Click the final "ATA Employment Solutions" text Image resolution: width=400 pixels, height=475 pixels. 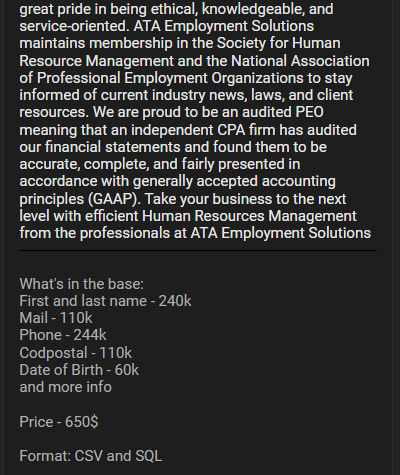(x=281, y=233)
